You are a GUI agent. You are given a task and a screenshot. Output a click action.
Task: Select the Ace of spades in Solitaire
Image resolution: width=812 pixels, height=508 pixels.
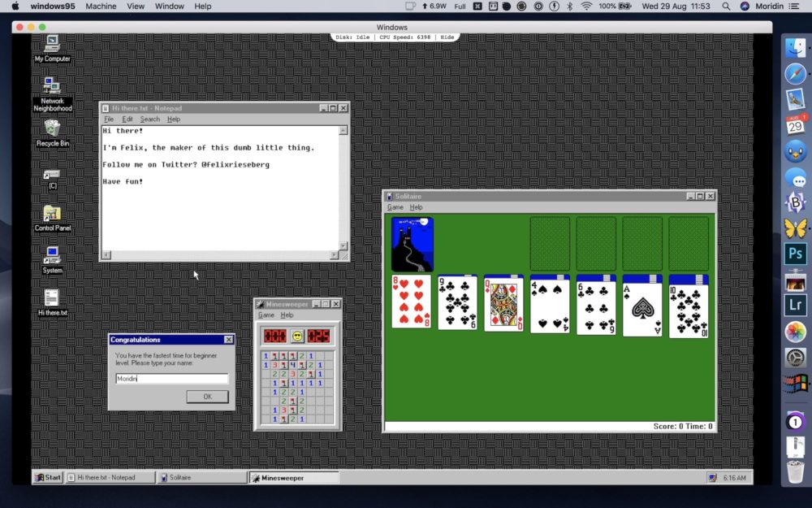pyautogui.click(x=642, y=310)
